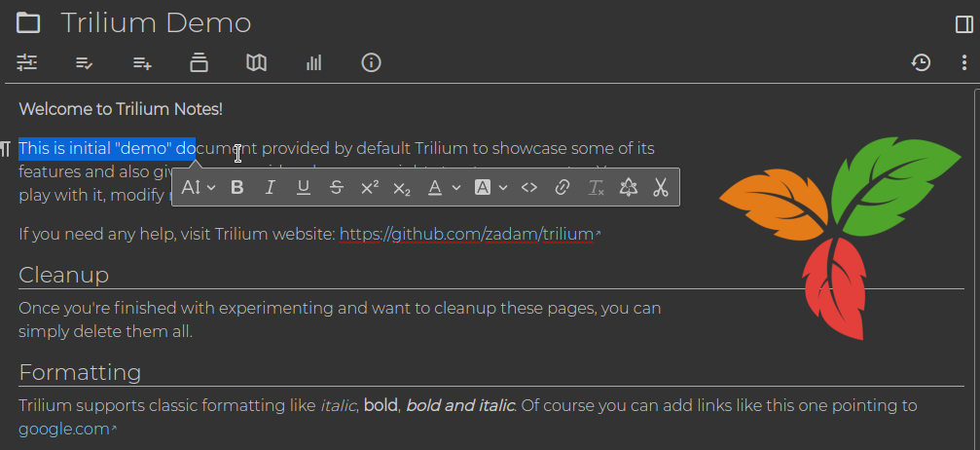This screenshot has width=980, height=450.
Task: Toggle underline on selected text
Action: 304,188
